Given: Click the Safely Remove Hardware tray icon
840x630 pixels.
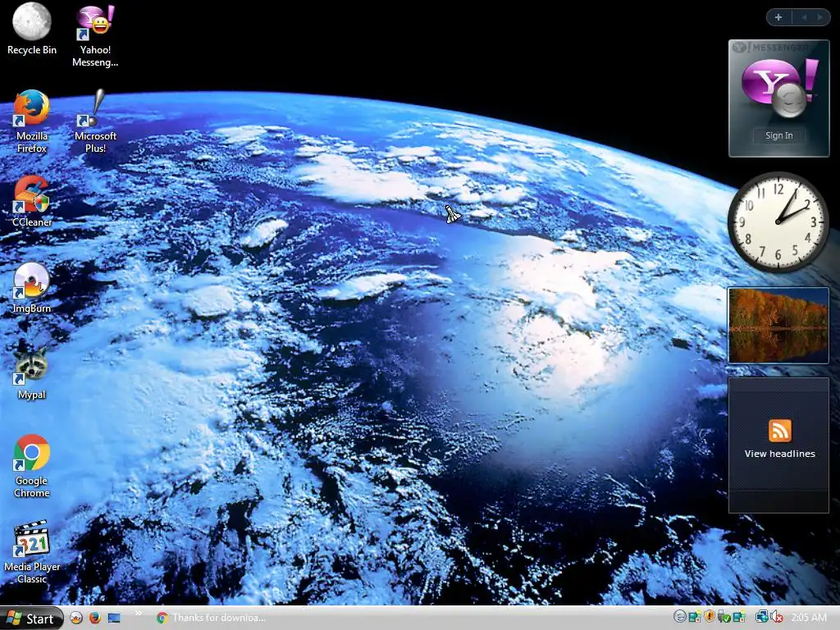Looking at the screenshot, I should 724,617.
